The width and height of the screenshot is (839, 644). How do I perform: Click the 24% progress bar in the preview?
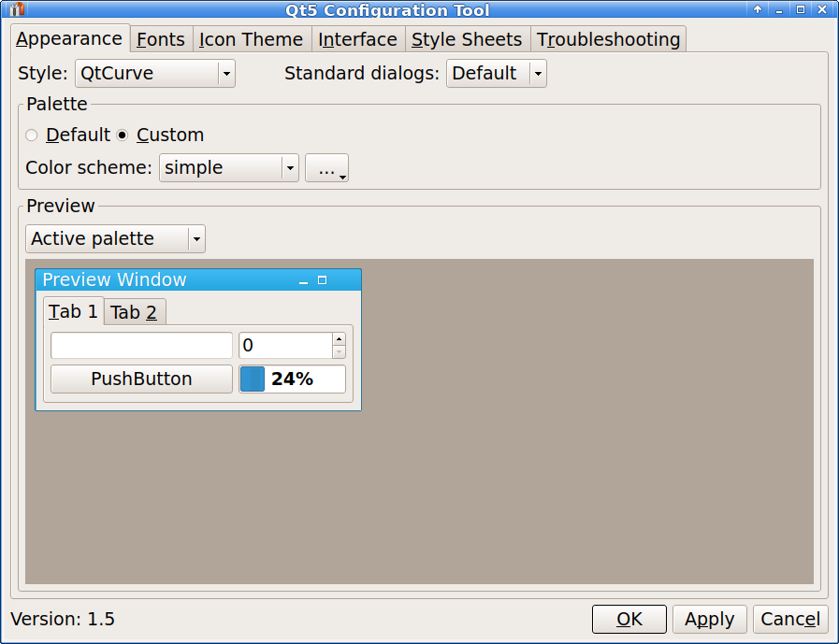[292, 379]
